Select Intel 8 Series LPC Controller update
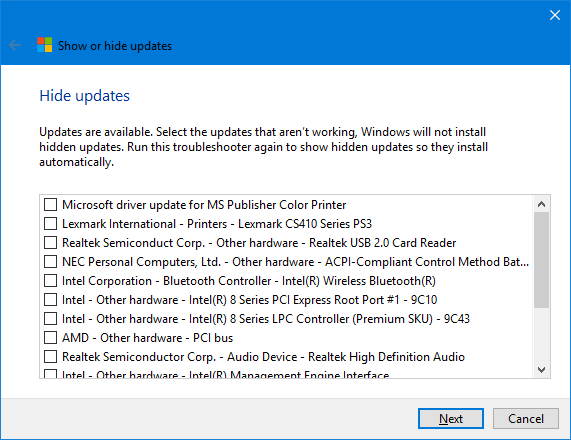 [50, 319]
